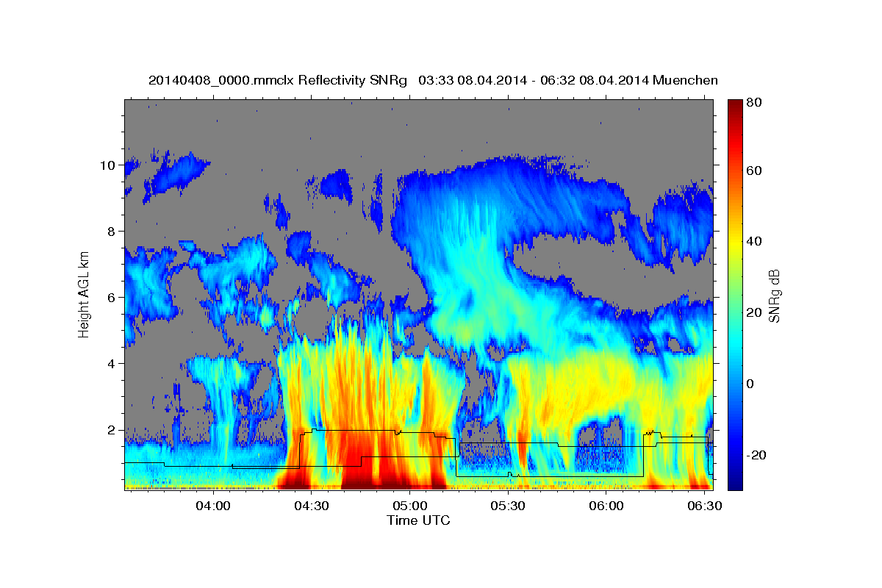Click the colorbar value 0
Image resolution: width=882 pixels, height=588 pixels.
click(x=749, y=384)
